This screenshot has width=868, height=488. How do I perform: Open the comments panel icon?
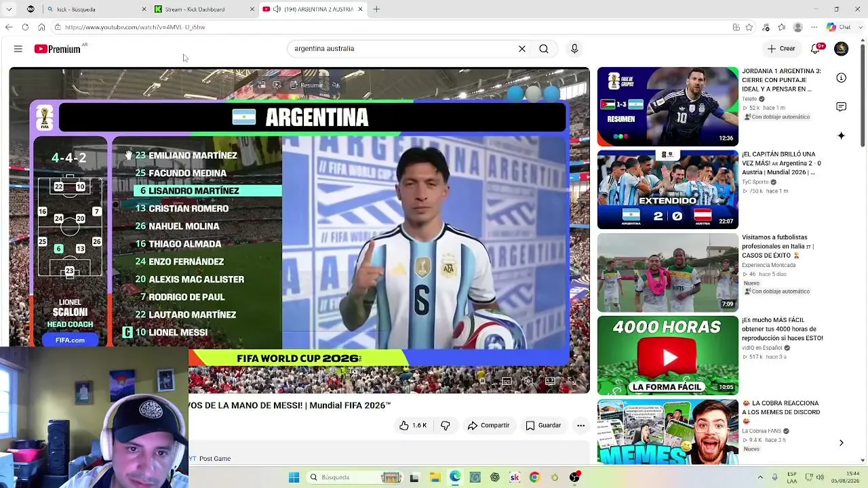click(x=842, y=107)
